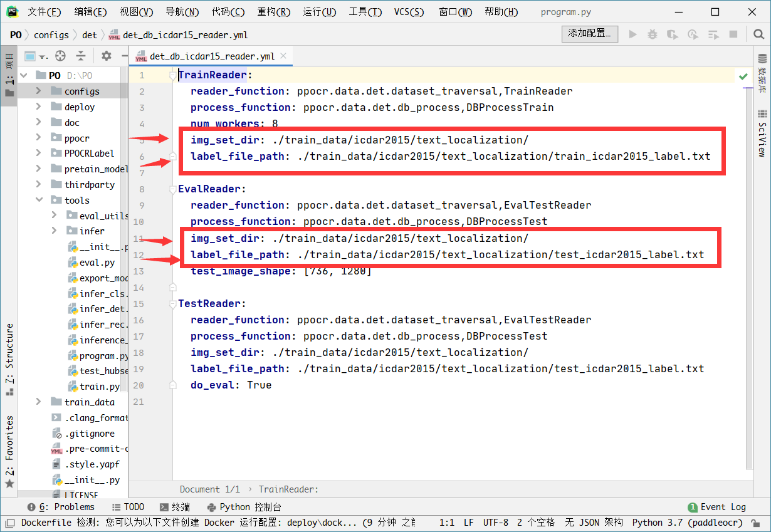Open the 代码(C) menu
The height and width of the screenshot is (532, 771).
(228, 12)
